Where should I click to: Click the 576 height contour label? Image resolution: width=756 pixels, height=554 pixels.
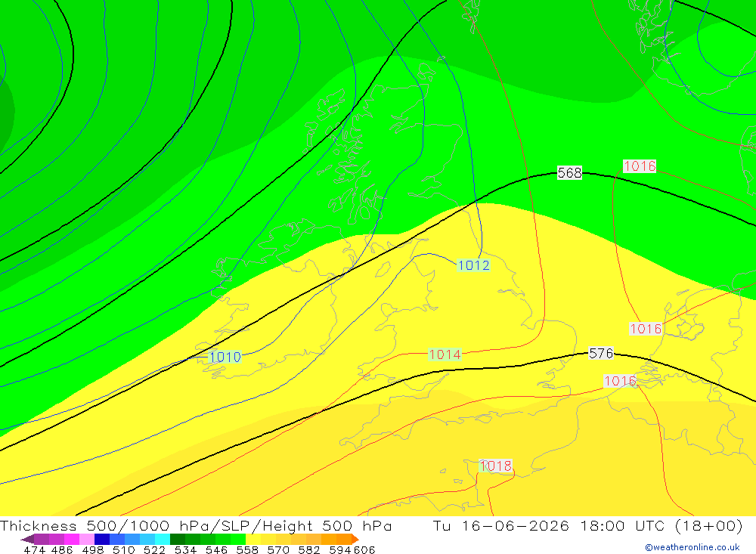tap(601, 354)
